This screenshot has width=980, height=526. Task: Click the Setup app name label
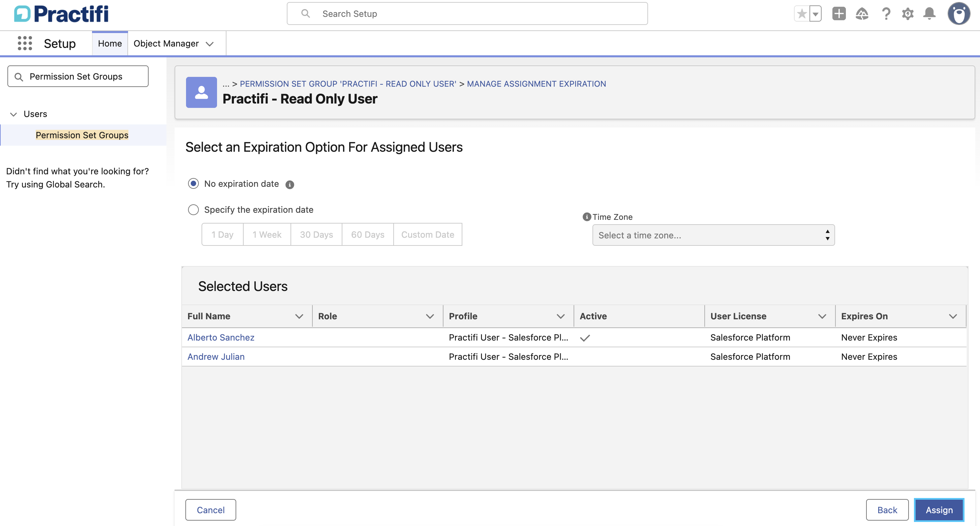click(60, 43)
